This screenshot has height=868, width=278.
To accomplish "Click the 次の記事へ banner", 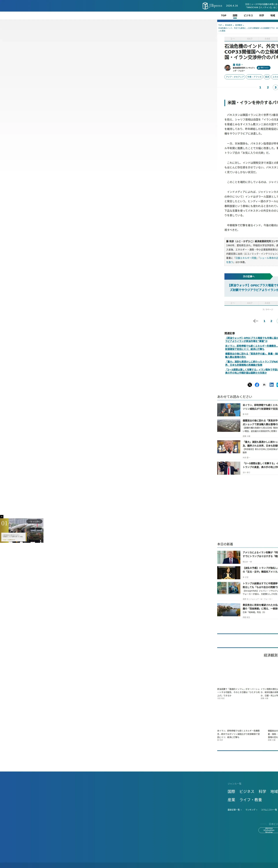I will pyautogui.click(x=249, y=277).
